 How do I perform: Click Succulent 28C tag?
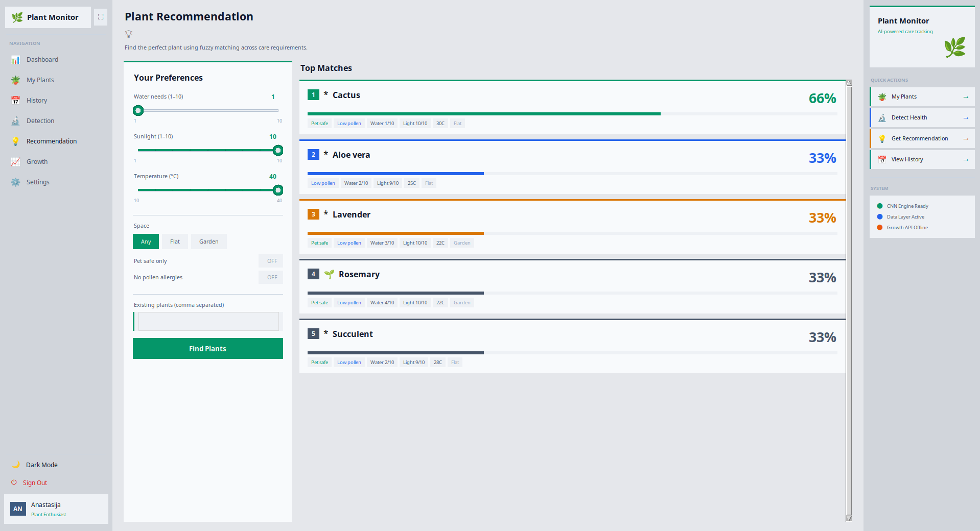point(438,363)
